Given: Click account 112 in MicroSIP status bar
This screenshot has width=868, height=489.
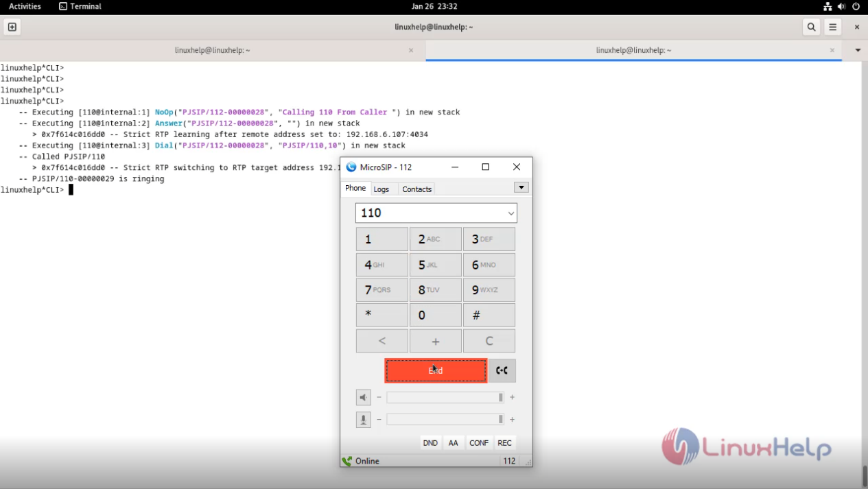Looking at the screenshot, I should coord(509,461).
